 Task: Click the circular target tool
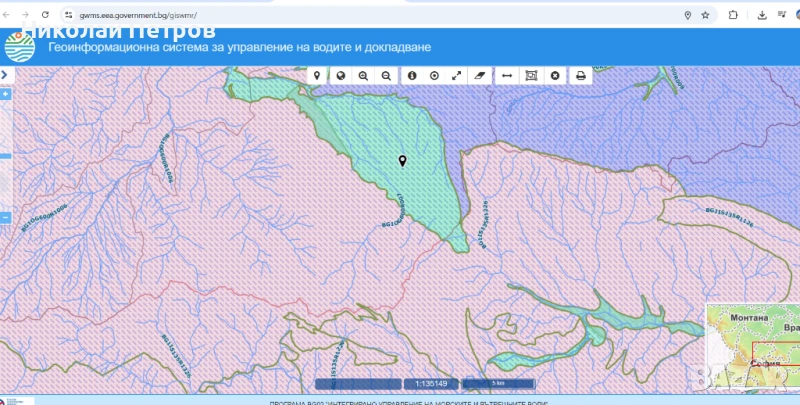pyautogui.click(x=434, y=75)
